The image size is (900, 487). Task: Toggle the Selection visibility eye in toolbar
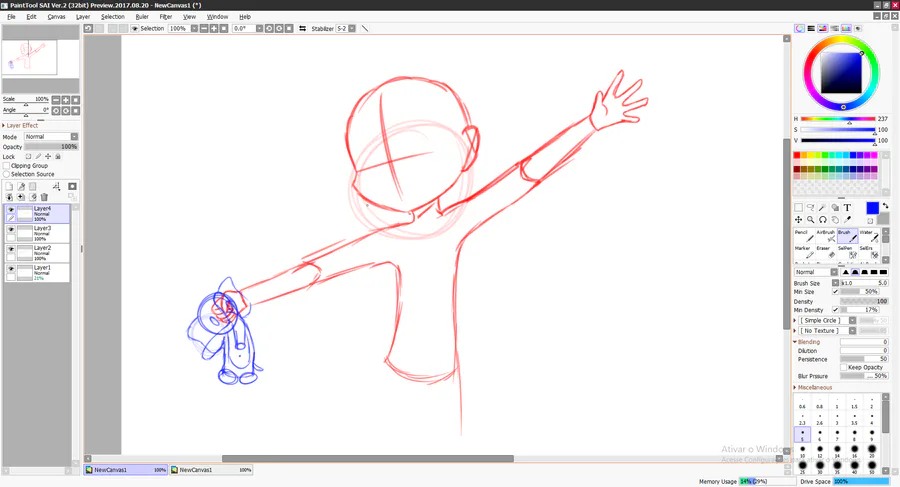pyautogui.click(x=135, y=28)
